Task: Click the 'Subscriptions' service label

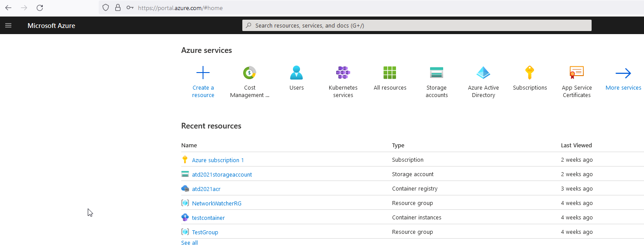Action: tap(530, 88)
